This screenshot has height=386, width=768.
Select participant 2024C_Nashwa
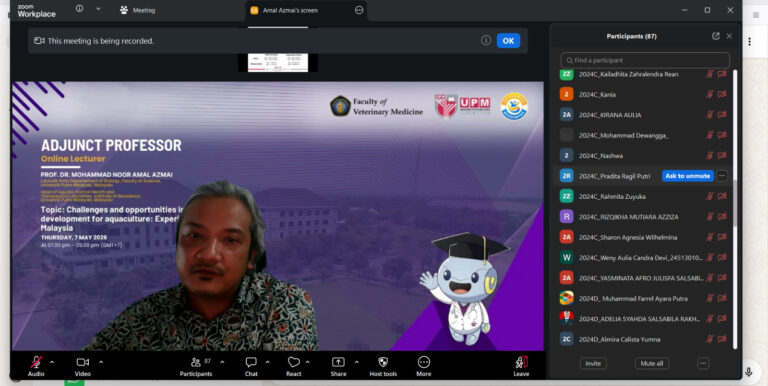click(x=643, y=155)
